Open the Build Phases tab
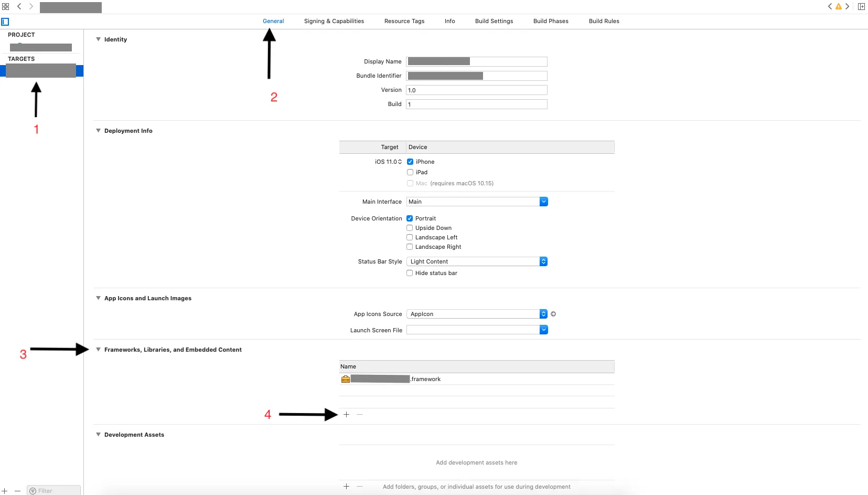 coord(551,22)
